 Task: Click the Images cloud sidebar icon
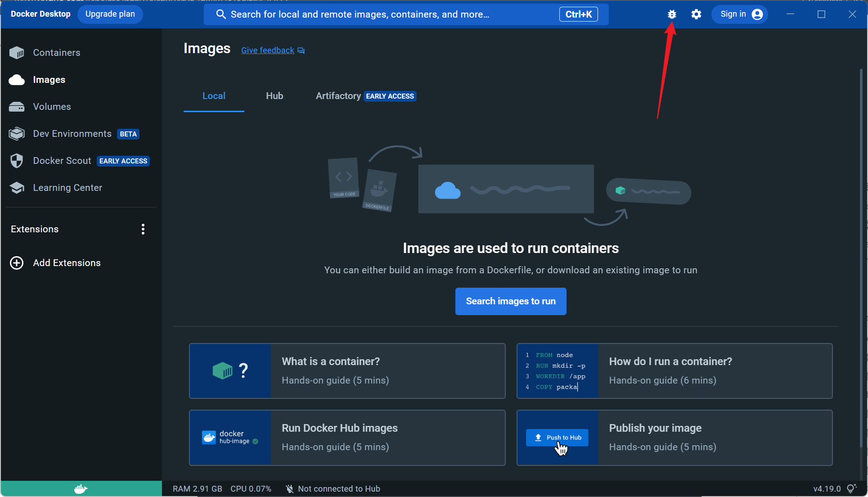(x=17, y=80)
